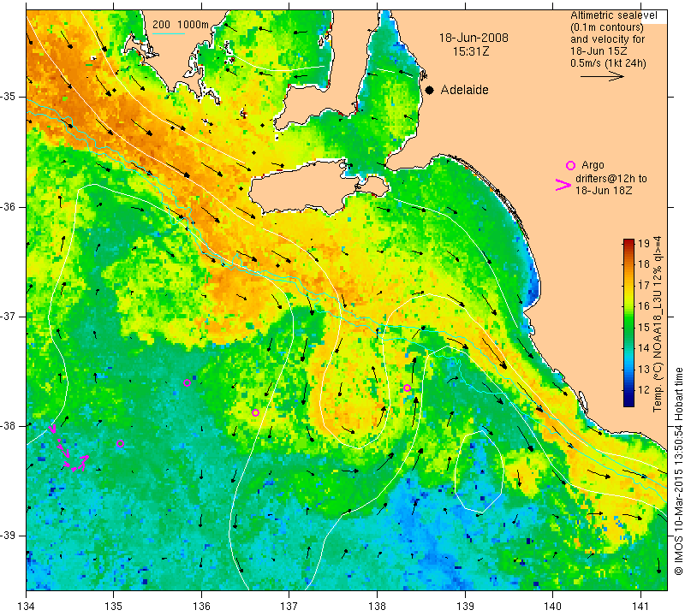Click the "Argo" legend label
This screenshot has width=685, height=616.
(593, 165)
